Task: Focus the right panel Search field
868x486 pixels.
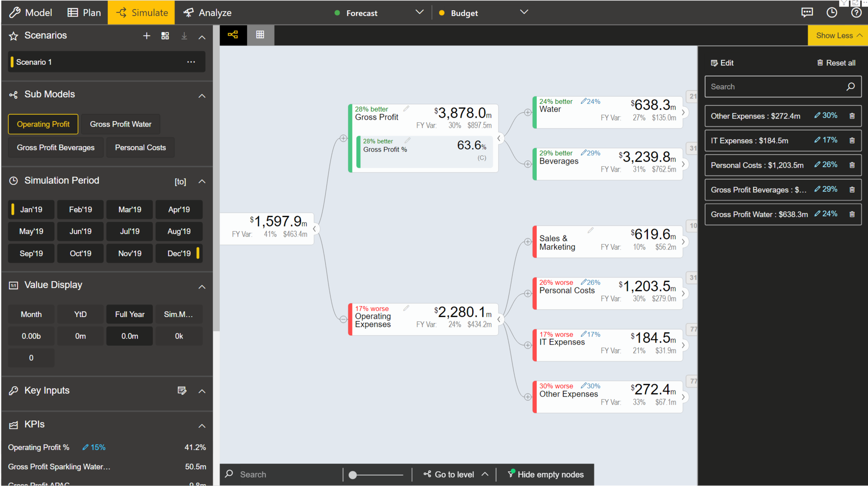Action: point(783,87)
